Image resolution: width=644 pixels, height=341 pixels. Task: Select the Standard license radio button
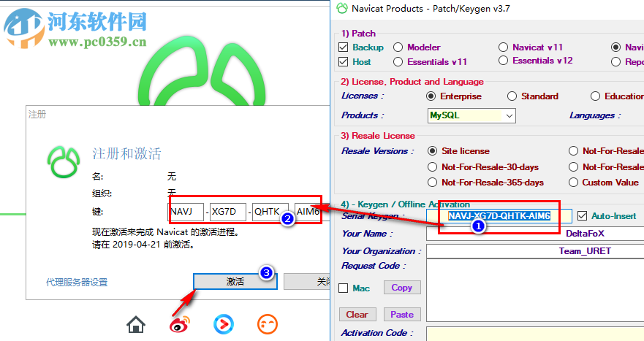coord(512,96)
